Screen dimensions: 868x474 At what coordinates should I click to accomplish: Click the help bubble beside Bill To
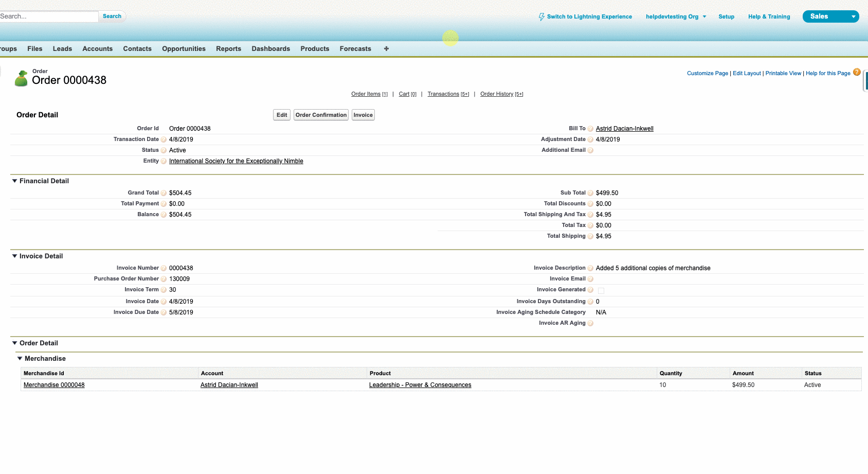590,129
